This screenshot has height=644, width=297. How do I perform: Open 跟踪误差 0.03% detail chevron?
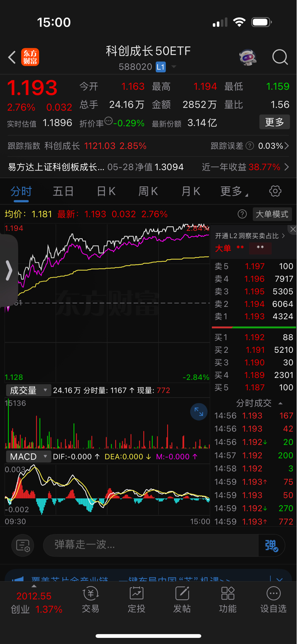(x=287, y=146)
